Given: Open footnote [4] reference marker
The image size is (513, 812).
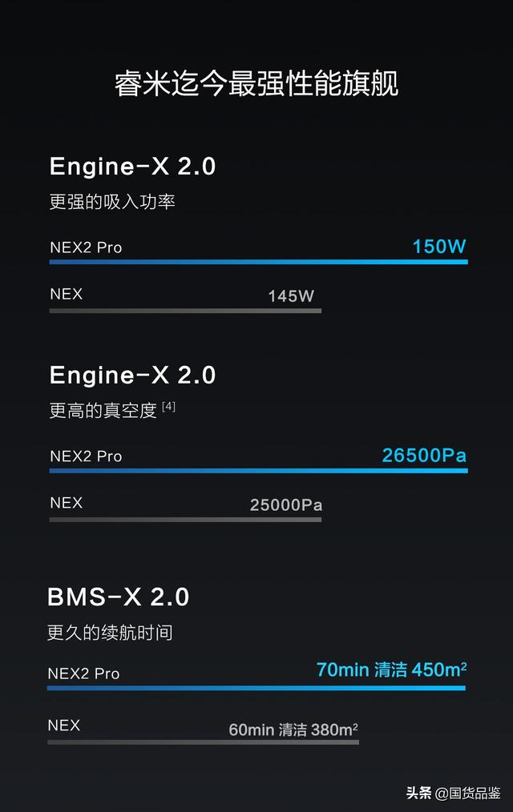Looking at the screenshot, I should pyautogui.click(x=168, y=407).
